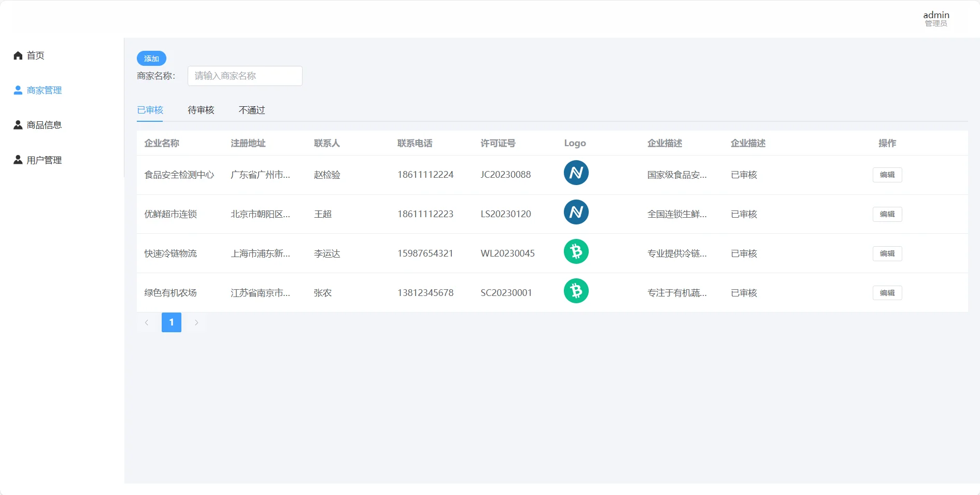Select 商家管理 in the sidebar

click(x=45, y=90)
